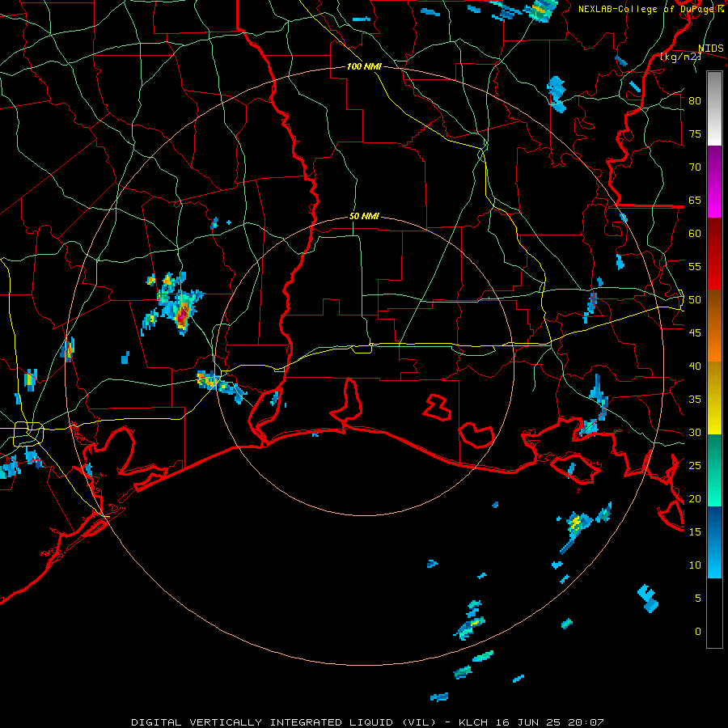Click the "50 NMI" range ring label

coord(364,216)
